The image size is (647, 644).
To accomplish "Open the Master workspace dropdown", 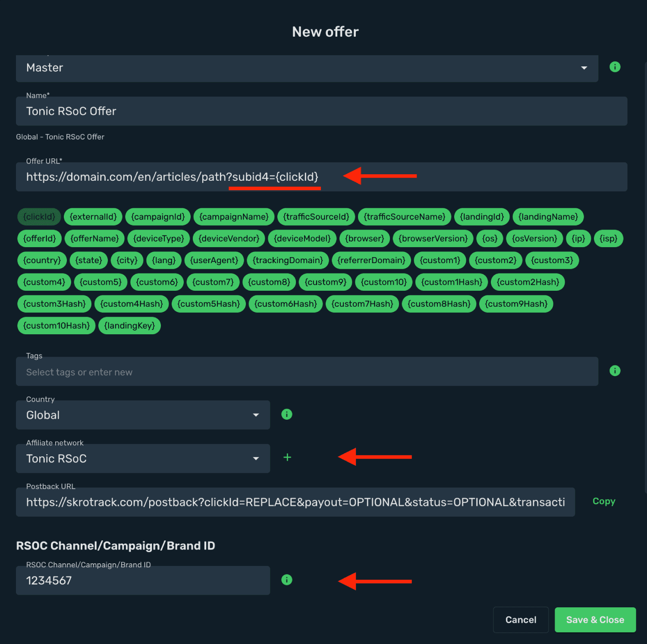I will pyautogui.click(x=307, y=68).
